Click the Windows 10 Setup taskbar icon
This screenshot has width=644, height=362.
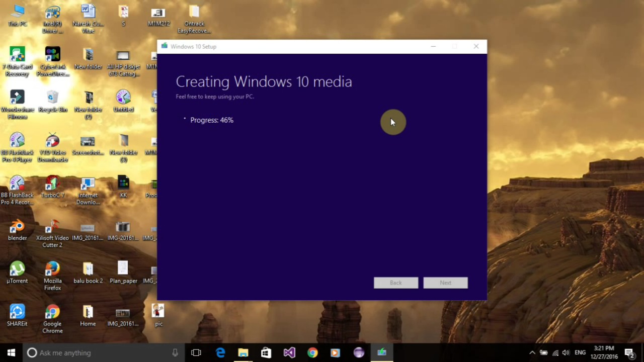click(382, 352)
